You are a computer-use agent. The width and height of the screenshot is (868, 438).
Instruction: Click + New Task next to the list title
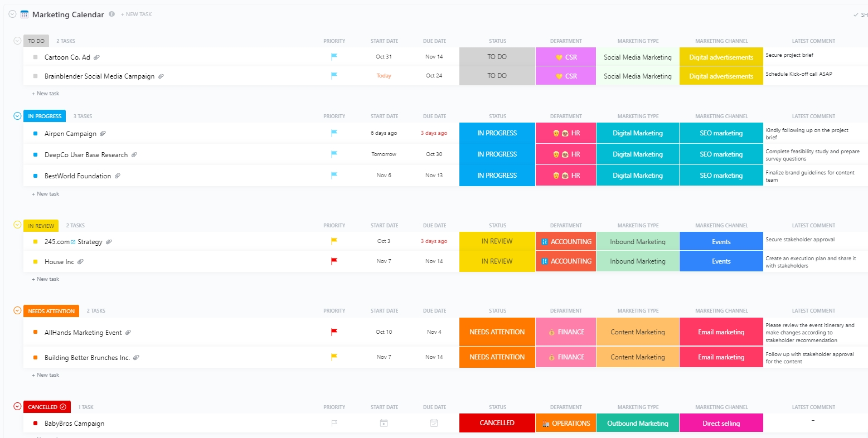tap(136, 14)
